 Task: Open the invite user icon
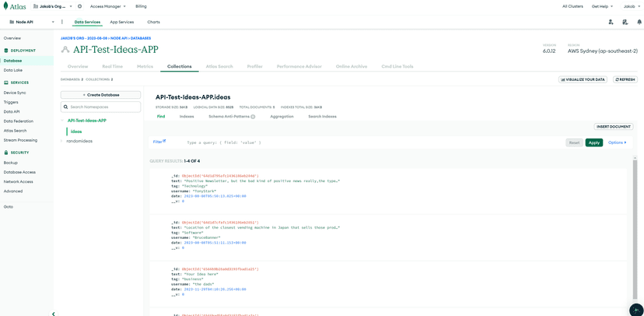click(x=611, y=23)
